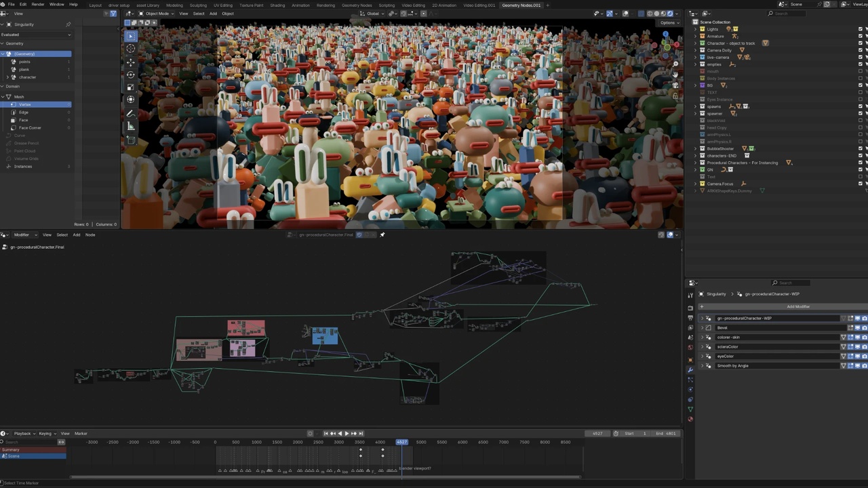Toggle Bevel modifier viewport display
The height and width of the screenshot is (488, 868).
pos(857,328)
